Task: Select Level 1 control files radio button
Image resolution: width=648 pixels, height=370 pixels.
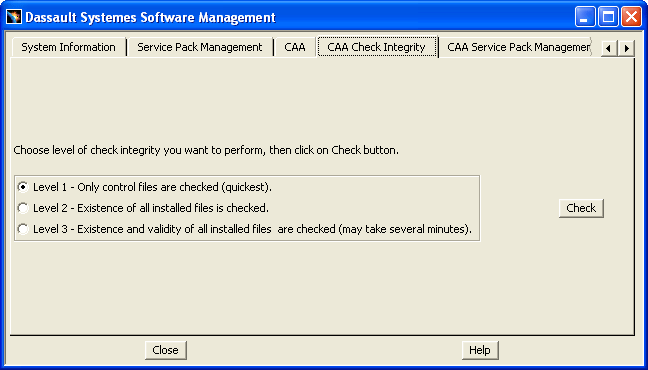Action: 23,187
